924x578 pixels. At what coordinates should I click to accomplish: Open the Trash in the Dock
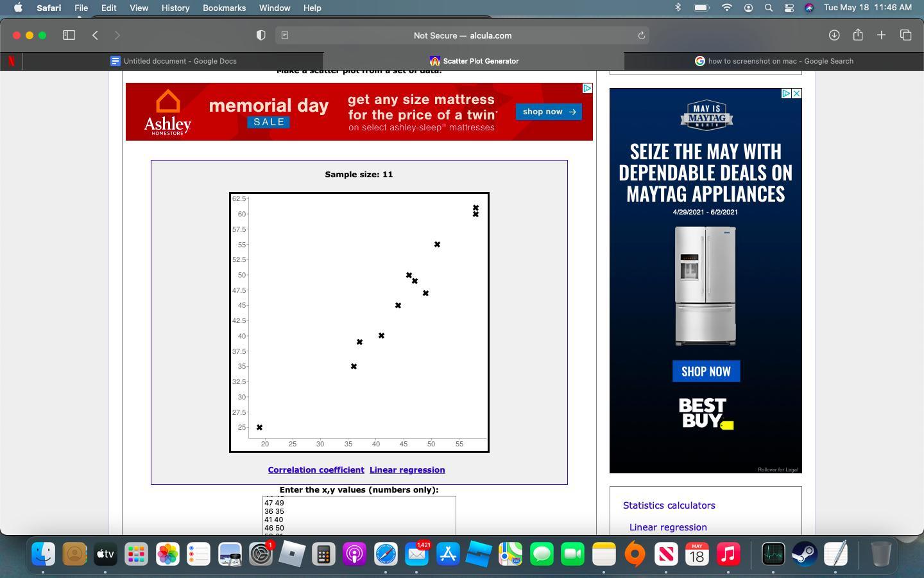(881, 554)
